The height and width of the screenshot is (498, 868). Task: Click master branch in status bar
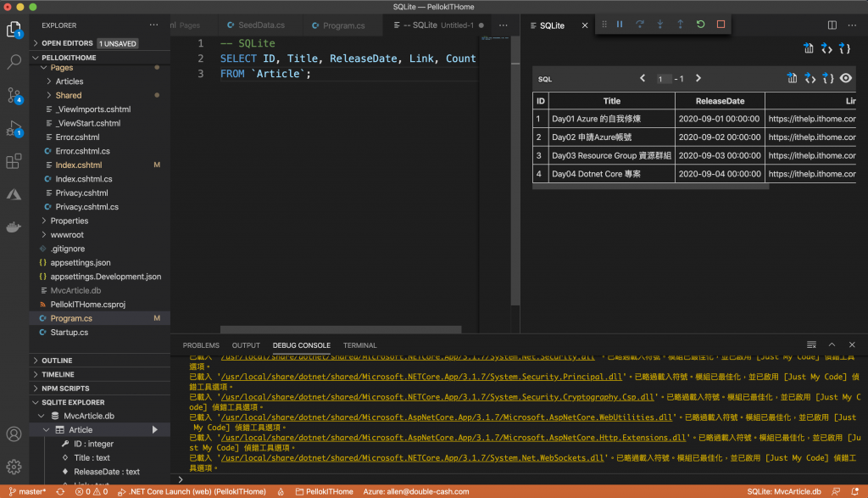tap(28, 491)
